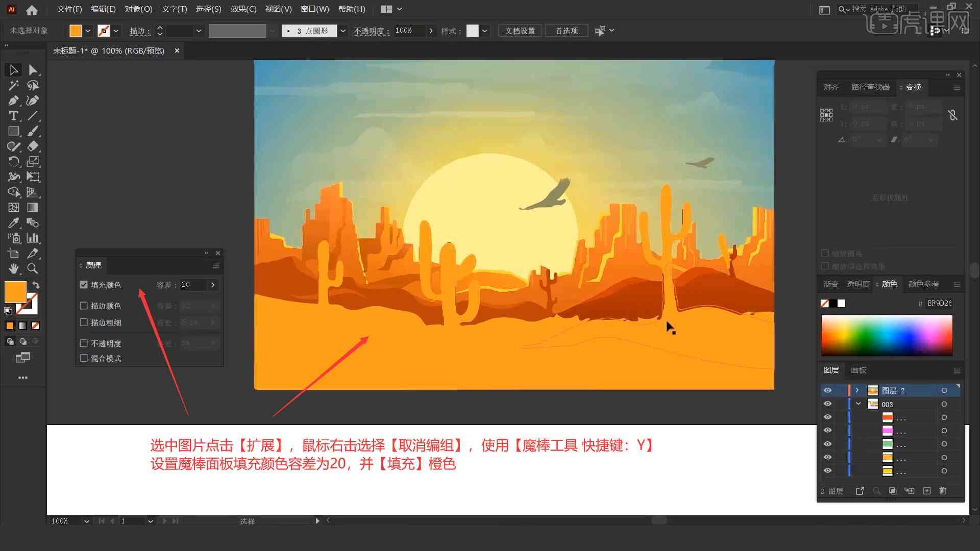The image size is (980, 551).
Task: Select the Magic Wand tool
Action: point(12,85)
